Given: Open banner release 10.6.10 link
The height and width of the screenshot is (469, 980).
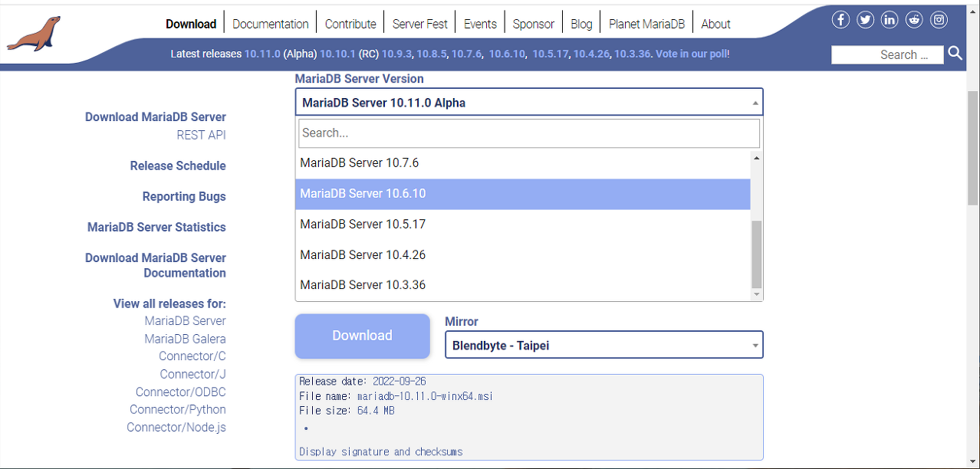Looking at the screenshot, I should [x=507, y=54].
